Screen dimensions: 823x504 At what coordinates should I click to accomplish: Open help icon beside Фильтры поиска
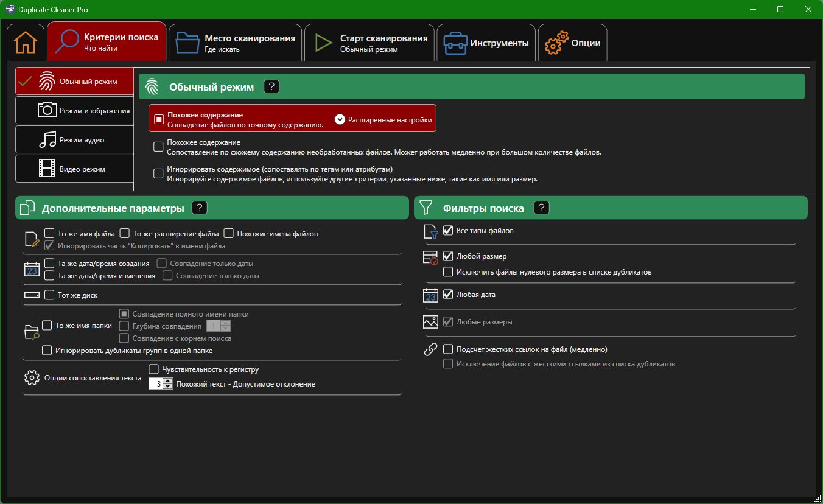tap(541, 208)
